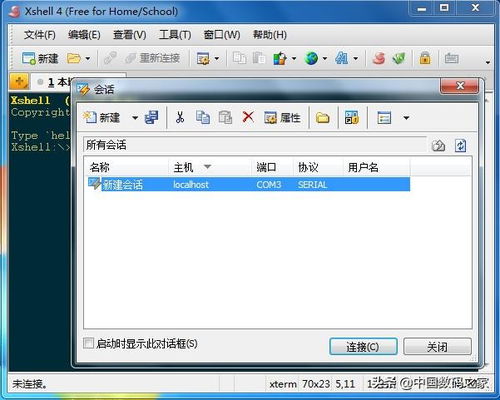
Task: Click the 连接(C) connect button
Action: 363,347
